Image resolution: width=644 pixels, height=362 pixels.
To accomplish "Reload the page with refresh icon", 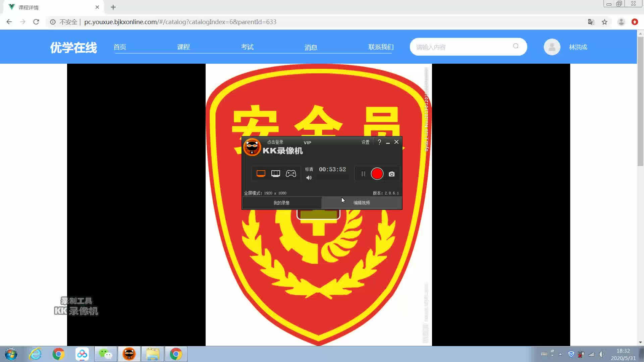I will coord(36,22).
